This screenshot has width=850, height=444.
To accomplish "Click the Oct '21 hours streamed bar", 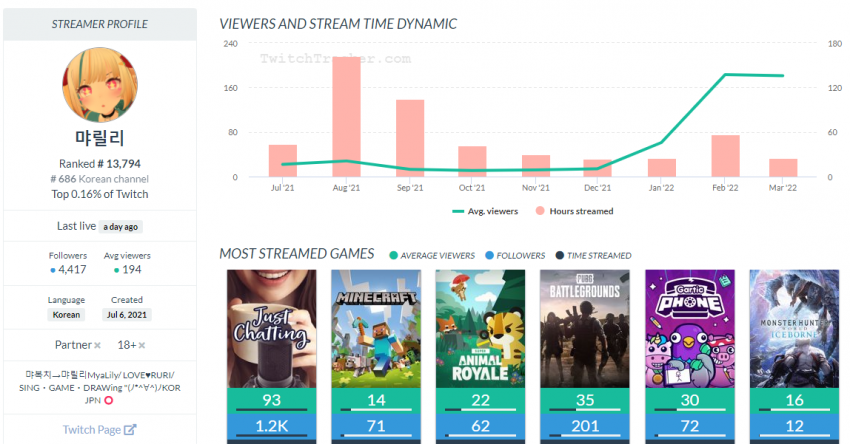I will (x=472, y=162).
